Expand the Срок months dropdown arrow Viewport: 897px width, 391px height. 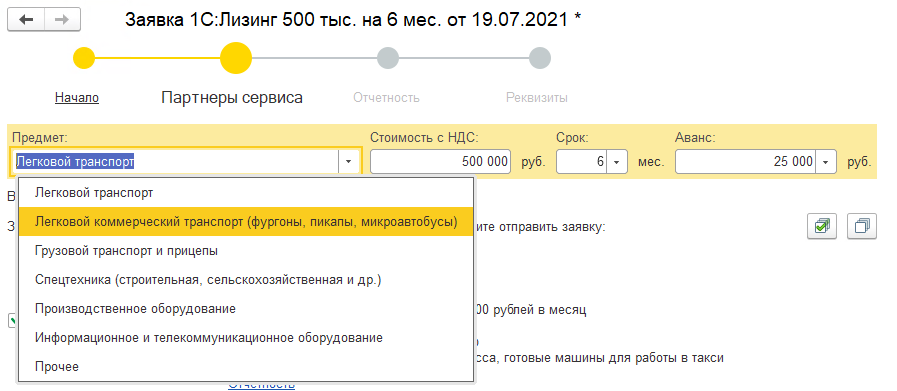click(617, 162)
